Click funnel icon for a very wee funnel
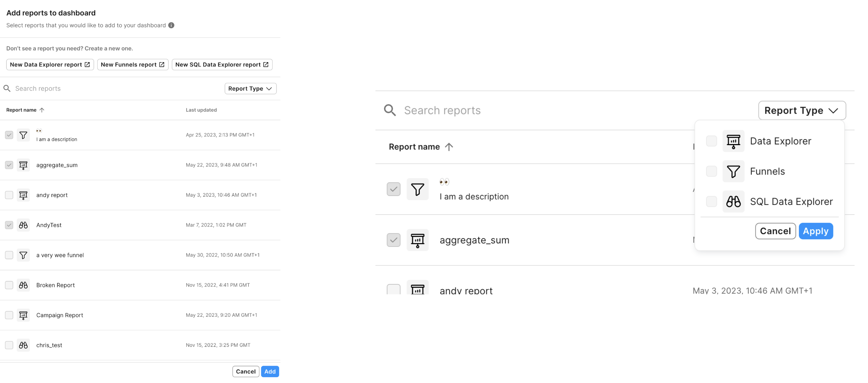Viewport: 868px width, 383px height. pos(23,255)
